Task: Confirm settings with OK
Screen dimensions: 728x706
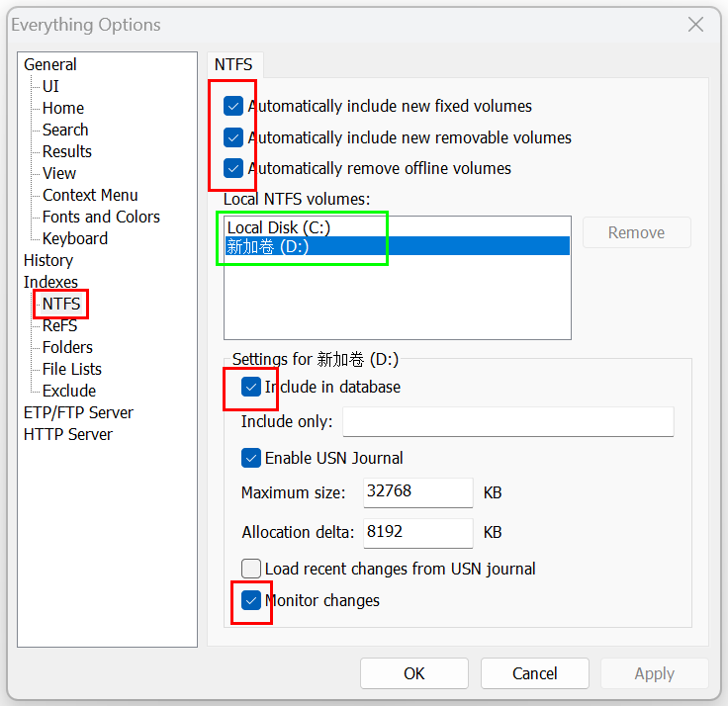Action: click(414, 673)
